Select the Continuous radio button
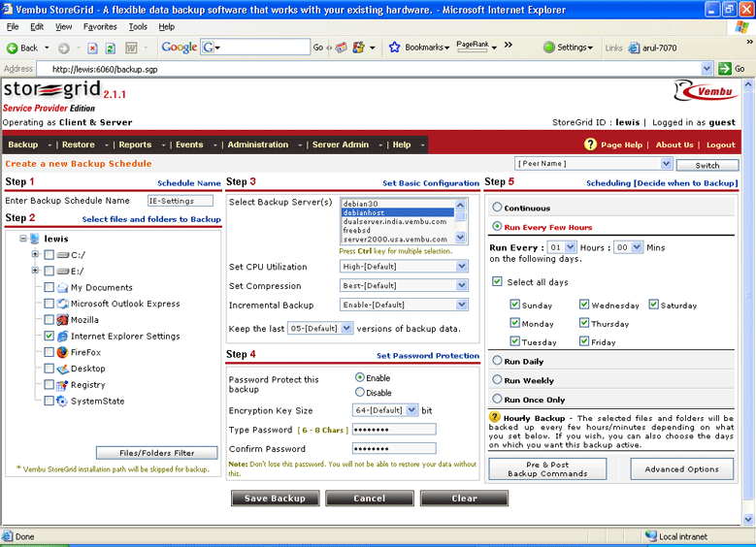 (497, 208)
